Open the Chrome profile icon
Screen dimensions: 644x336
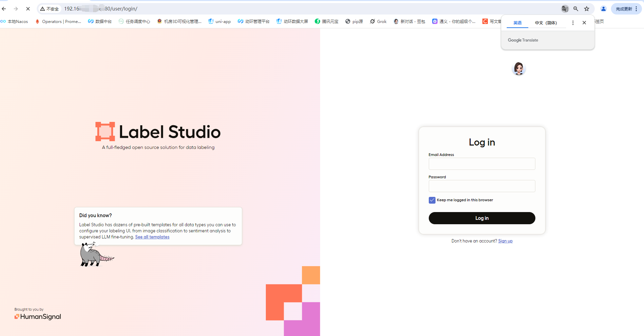pyautogui.click(x=604, y=9)
